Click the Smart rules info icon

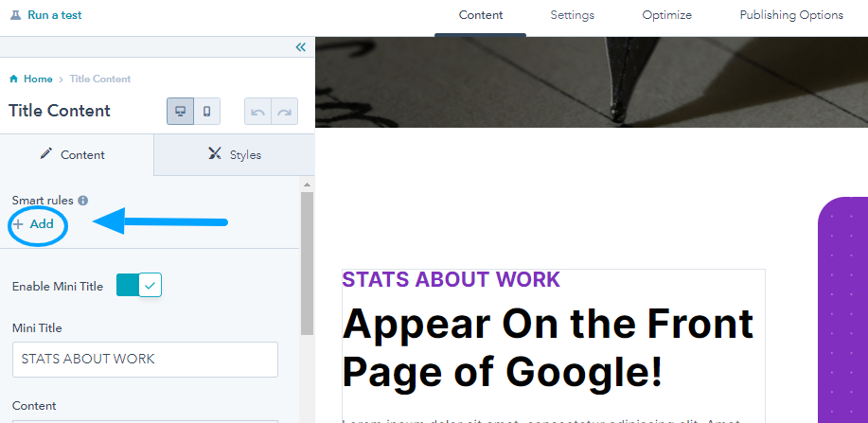[83, 201]
